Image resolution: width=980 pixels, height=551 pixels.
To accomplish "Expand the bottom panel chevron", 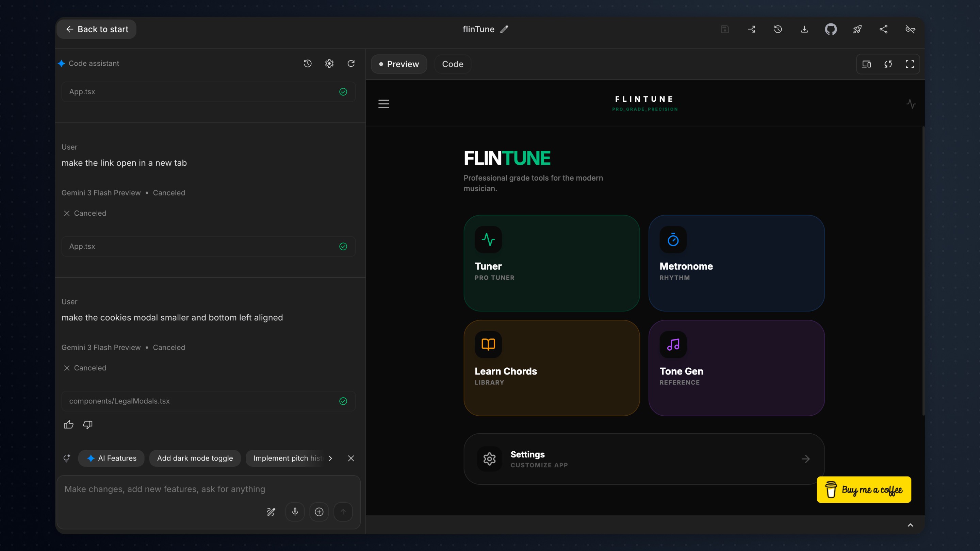I will tap(910, 525).
